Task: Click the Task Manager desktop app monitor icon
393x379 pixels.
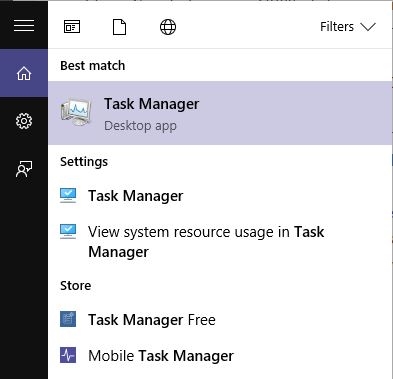Action: click(x=76, y=113)
